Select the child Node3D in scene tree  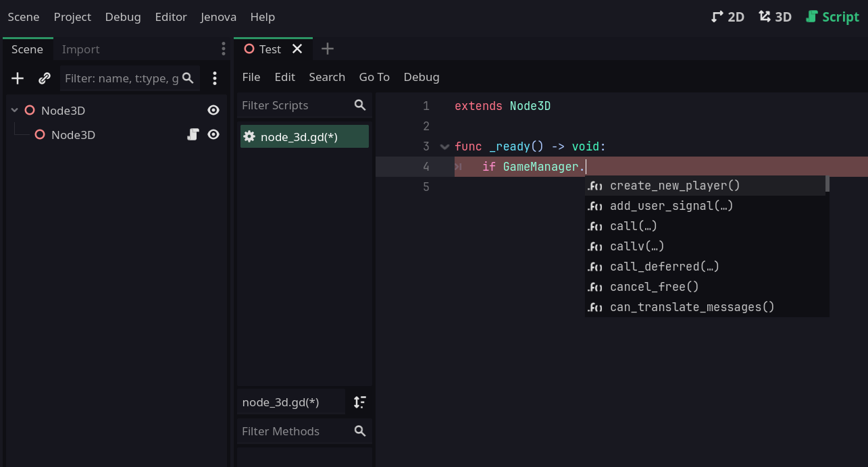coord(73,134)
